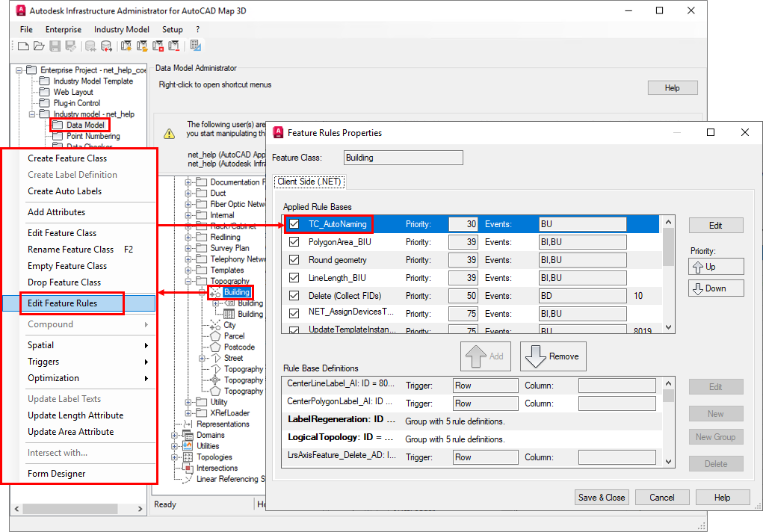Click the Open folder toolbar icon
The width and height of the screenshot is (763, 532).
tap(37, 46)
